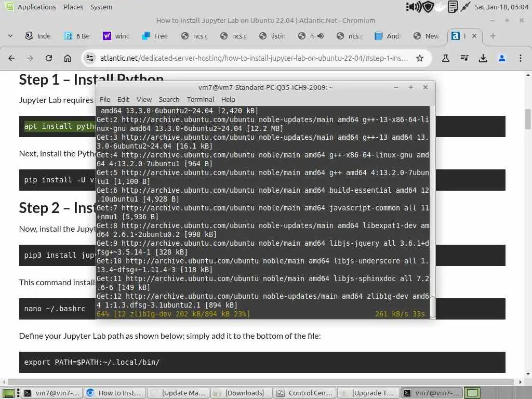This screenshot has height=399, width=532.
Task: Click the clock Sat Jan 18
Action: click(x=501, y=7)
